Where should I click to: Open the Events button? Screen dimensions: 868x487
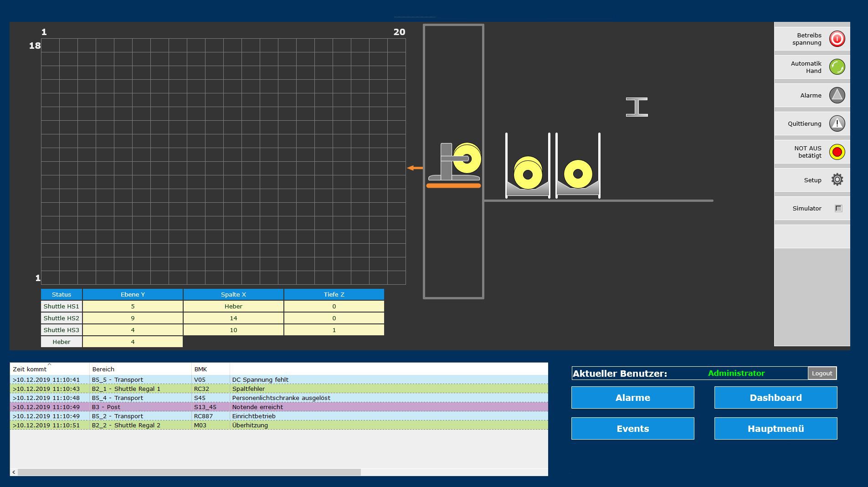click(x=632, y=429)
